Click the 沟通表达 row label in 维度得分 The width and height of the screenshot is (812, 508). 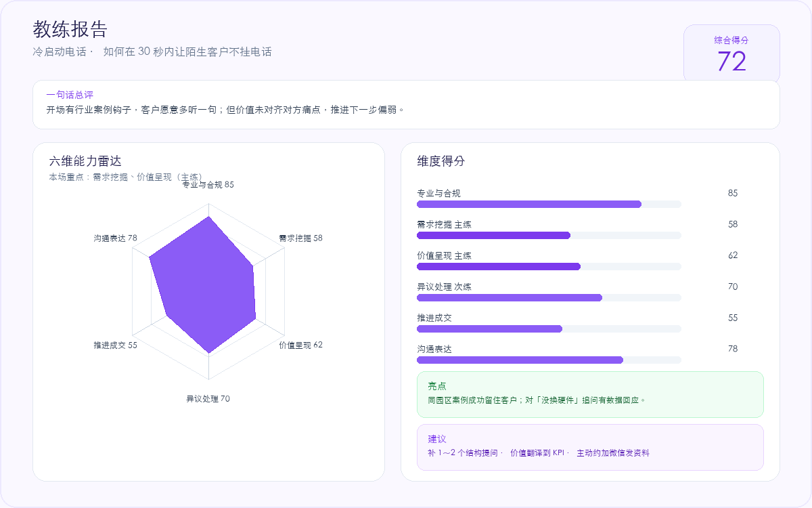434,349
